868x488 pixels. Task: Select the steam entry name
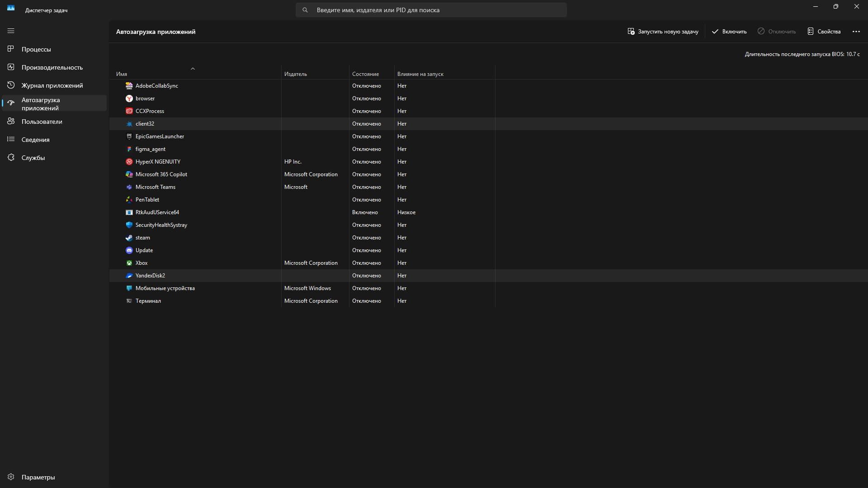[143, 238]
